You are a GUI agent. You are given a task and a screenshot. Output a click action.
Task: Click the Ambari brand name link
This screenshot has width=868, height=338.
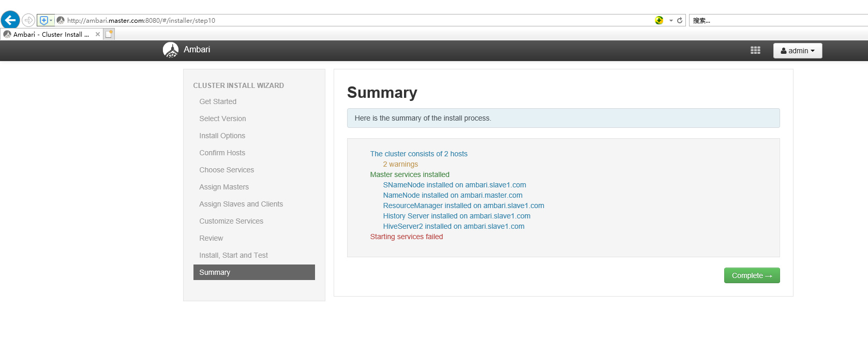(x=197, y=50)
